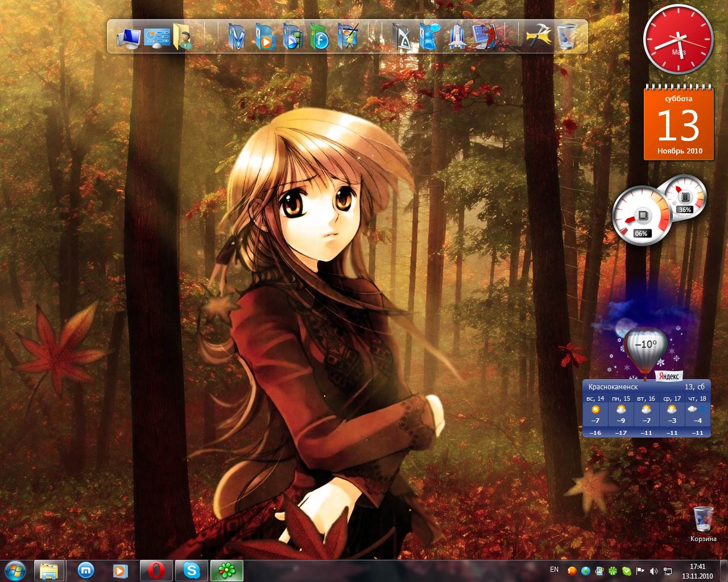Open the Windows-flag paintbrush dock icon

[348, 37]
